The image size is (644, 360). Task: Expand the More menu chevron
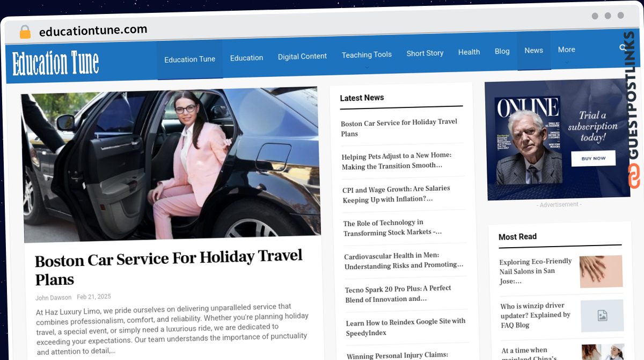point(567,62)
